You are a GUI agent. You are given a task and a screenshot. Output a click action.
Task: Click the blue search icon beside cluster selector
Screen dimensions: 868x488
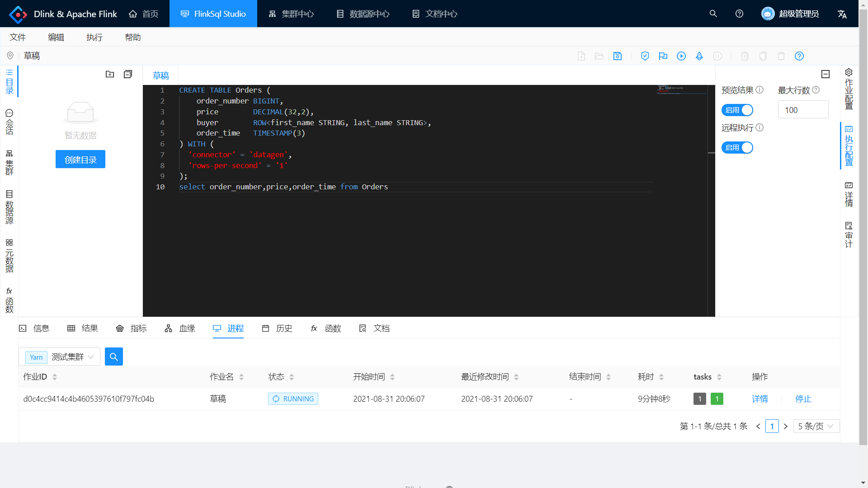(114, 357)
